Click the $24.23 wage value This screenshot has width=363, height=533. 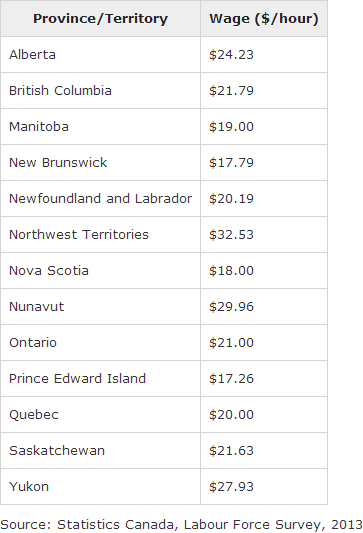click(231, 55)
